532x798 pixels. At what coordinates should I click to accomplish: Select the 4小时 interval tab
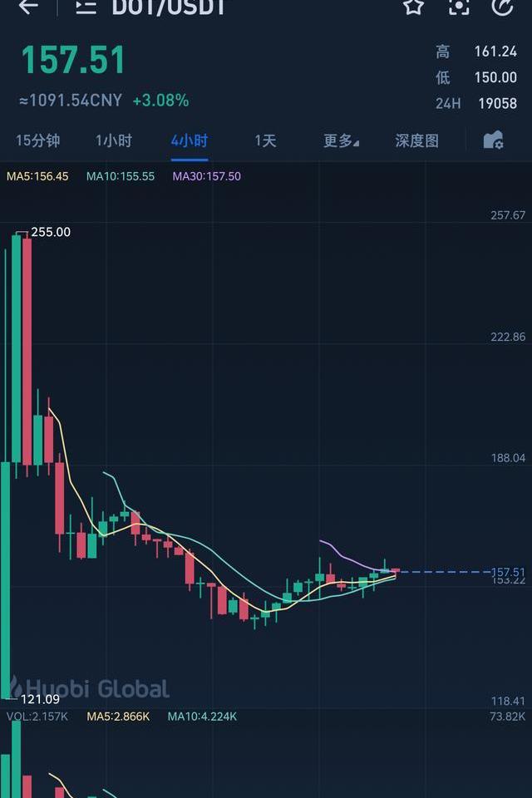190,140
